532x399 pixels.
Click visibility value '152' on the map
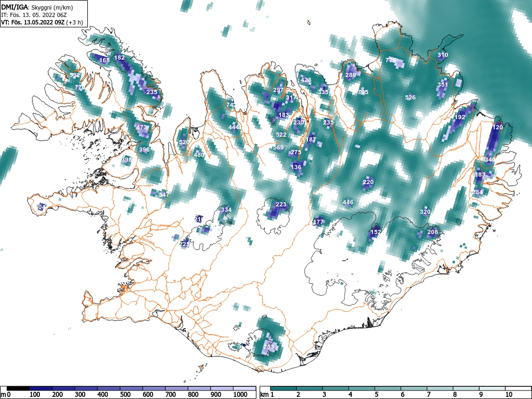(x=376, y=232)
